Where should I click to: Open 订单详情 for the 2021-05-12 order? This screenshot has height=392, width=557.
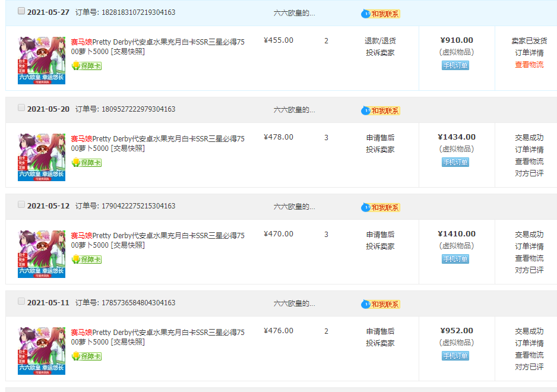[x=529, y=246]
